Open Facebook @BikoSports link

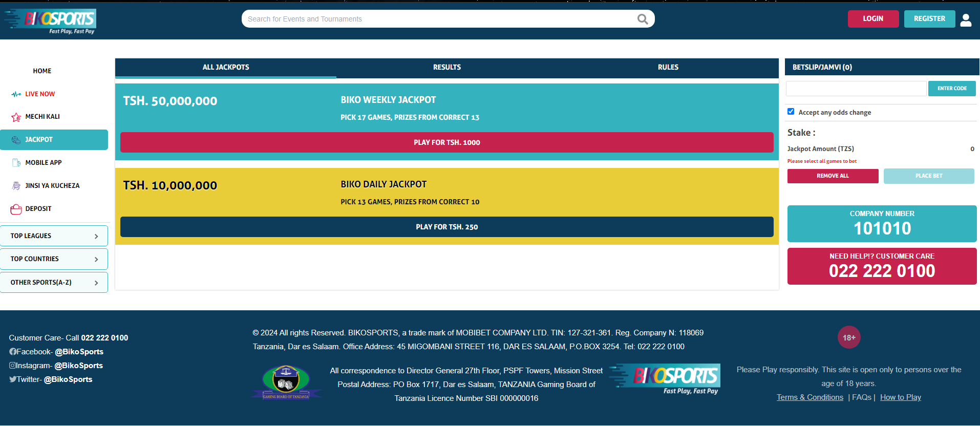coord(79,352)
